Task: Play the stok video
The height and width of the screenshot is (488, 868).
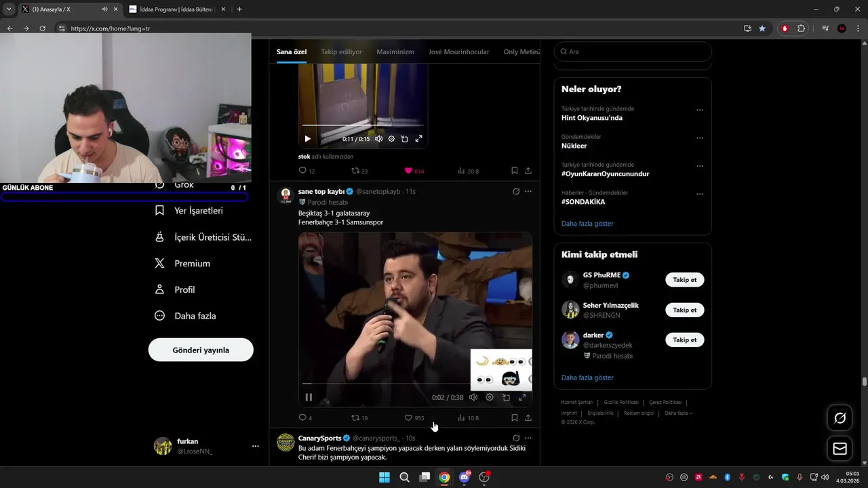Action: coord(307,138)
